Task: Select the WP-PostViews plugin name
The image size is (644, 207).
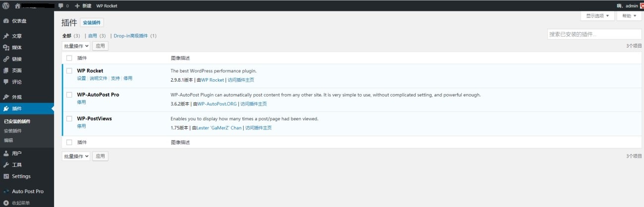Action: [x=94, y=119]
